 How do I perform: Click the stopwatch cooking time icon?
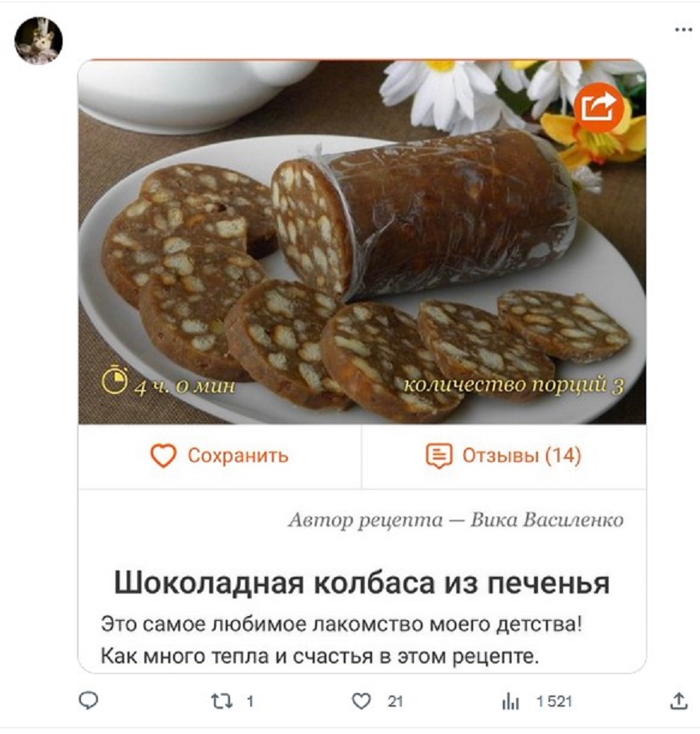coord(115,380)
